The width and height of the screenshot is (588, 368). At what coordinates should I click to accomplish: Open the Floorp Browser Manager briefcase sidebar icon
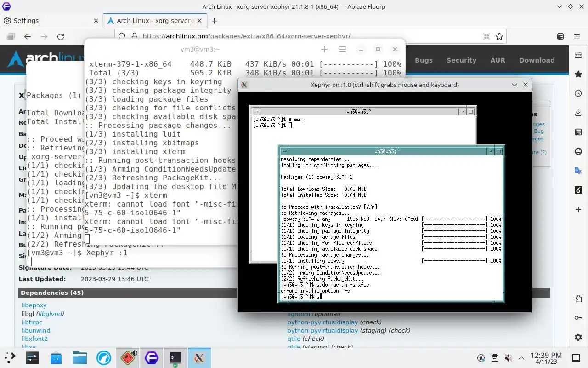(x=578, y=55)
